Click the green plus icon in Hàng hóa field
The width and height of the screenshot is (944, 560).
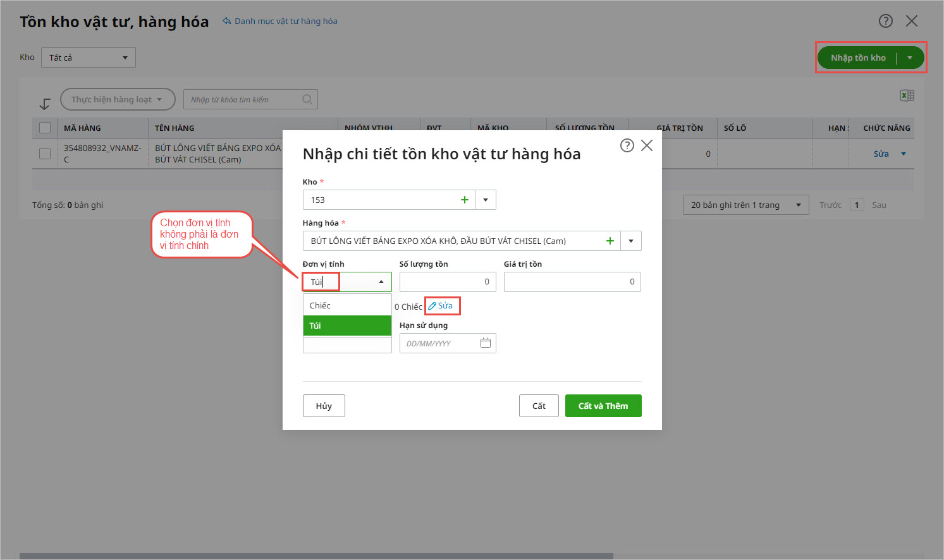click(610, 241)
